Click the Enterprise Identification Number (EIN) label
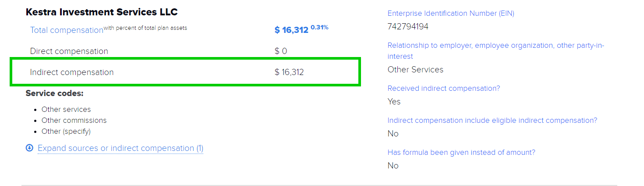The image size is (644, 186). pyautogui.click(x=451, y=14)
